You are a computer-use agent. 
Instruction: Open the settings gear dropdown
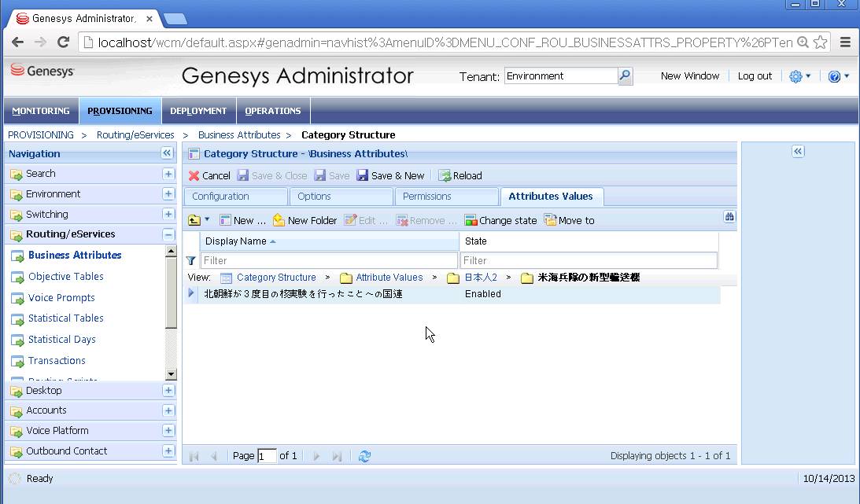799,76
